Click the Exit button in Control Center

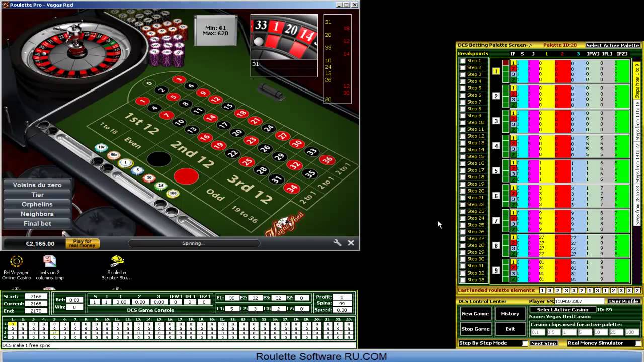click(510, 329)
